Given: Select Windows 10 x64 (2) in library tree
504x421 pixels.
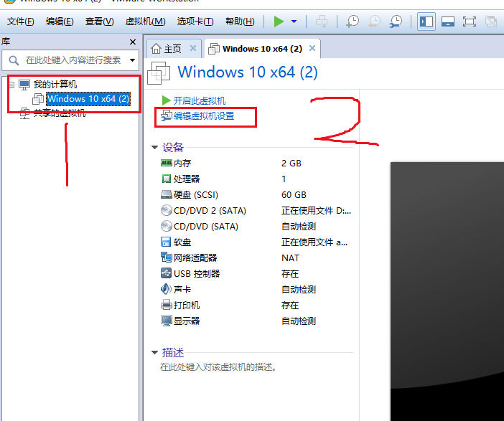Looking at the screenshot, I should [x=88, y=98].
